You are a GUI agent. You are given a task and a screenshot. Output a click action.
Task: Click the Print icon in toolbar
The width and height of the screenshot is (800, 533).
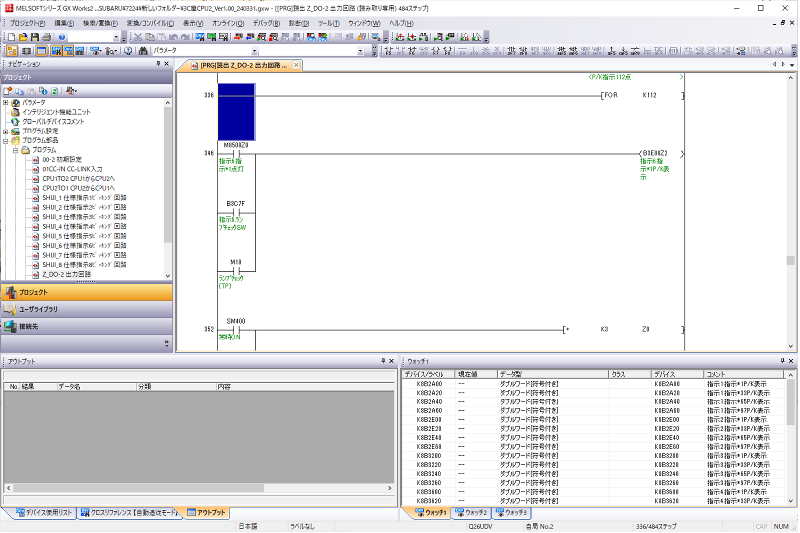[x=48, y=37]
